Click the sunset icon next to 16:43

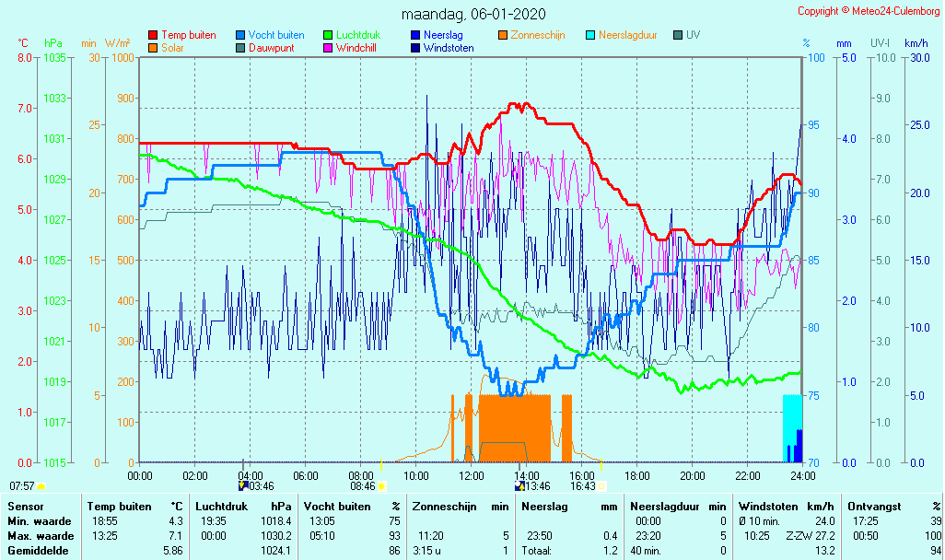[x=601, y=486]
